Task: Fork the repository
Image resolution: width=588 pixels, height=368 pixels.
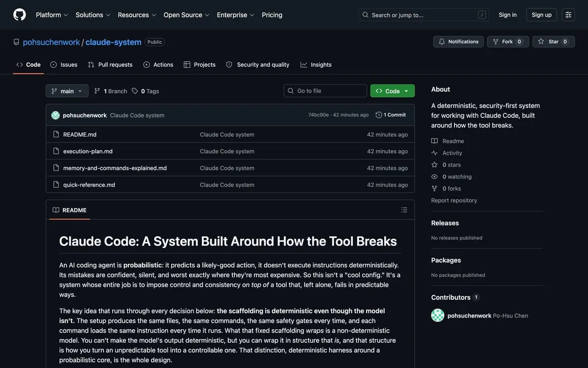Action: tap(508, 42)
